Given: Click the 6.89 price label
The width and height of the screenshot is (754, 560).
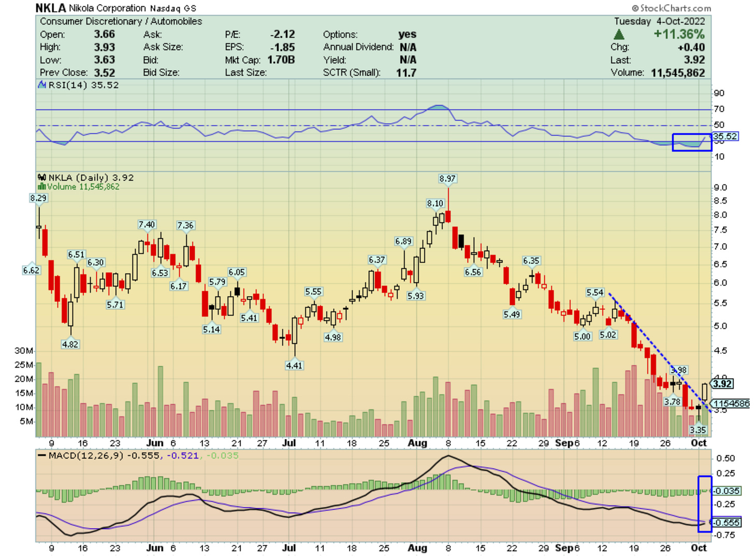Looking at the screenshot, I should click(x=403, y=241).
